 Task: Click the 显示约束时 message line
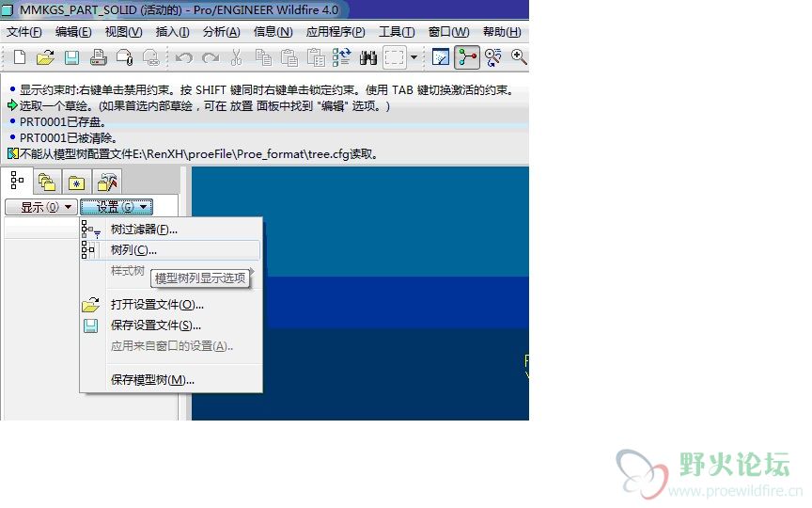click(x=267, y=89)
